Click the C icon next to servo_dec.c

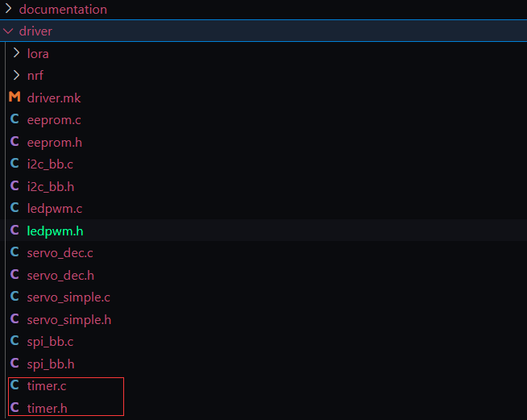pyautogui.click(x=15, y=252)
